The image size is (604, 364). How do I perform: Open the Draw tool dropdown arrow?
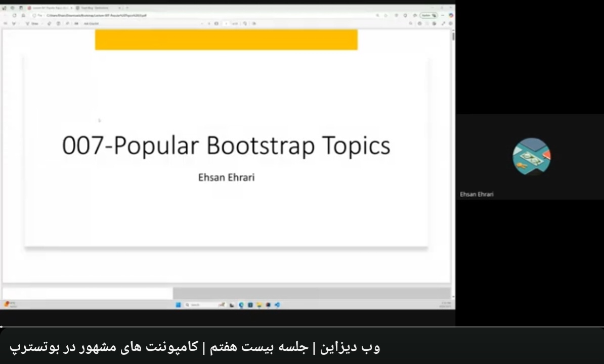pyautogui.click(x=42, y=23)
